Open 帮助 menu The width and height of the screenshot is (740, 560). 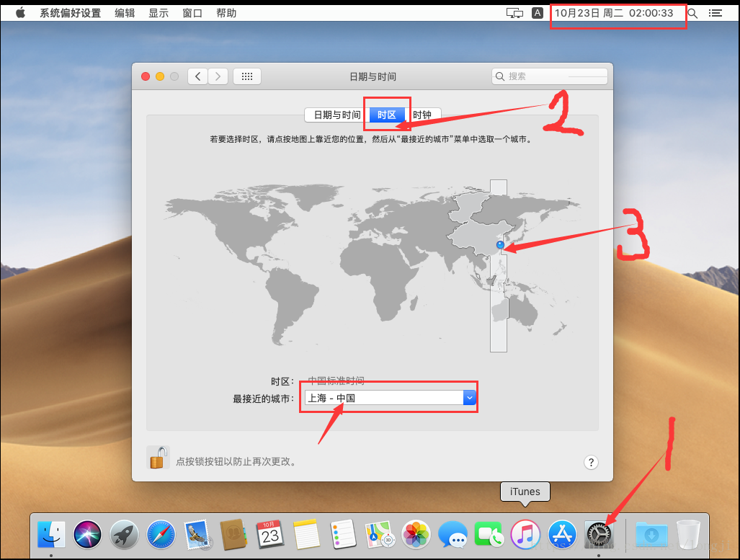[x=226, y=13]
